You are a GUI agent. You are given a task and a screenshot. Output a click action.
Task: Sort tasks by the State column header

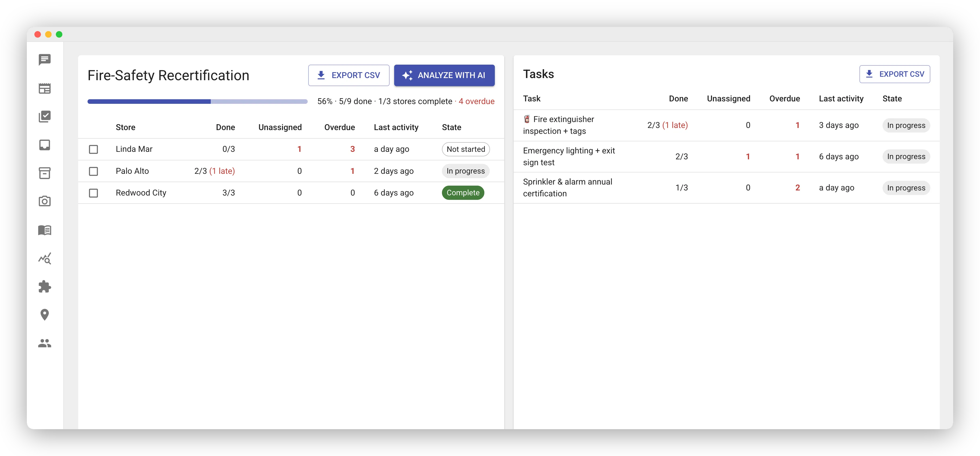click(x=892, y=99)
